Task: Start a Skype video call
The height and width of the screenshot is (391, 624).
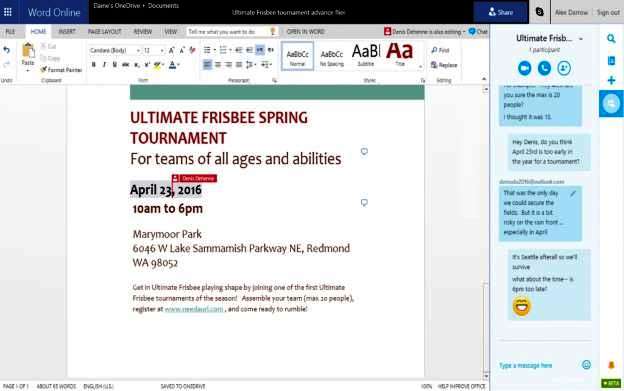Action: point(525,68)
